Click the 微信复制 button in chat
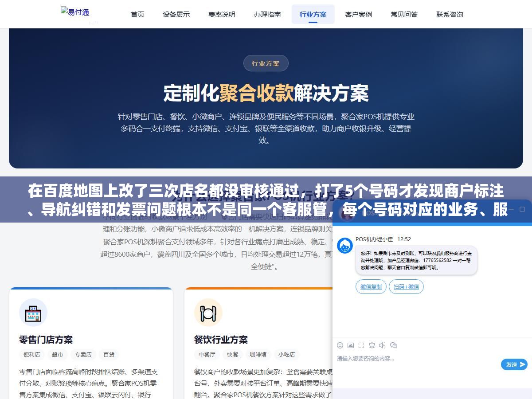The width and height of the screenshot is (532, 399). click(371, 287)
